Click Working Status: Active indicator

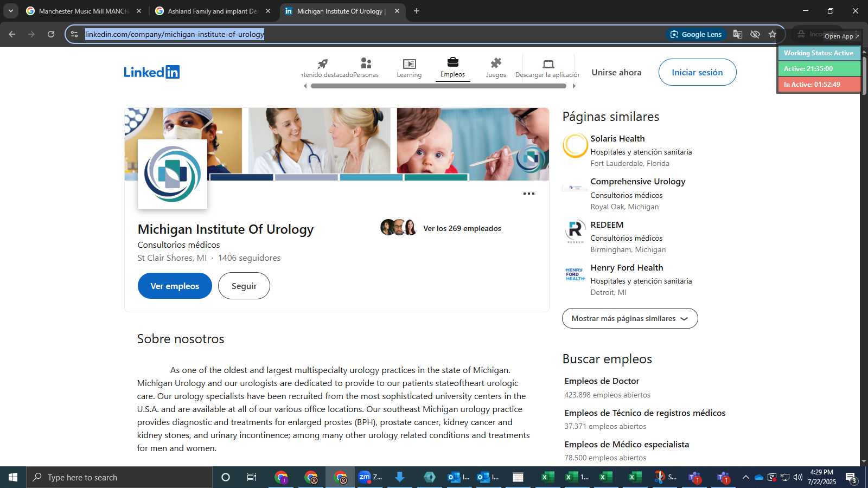[819, 53]
